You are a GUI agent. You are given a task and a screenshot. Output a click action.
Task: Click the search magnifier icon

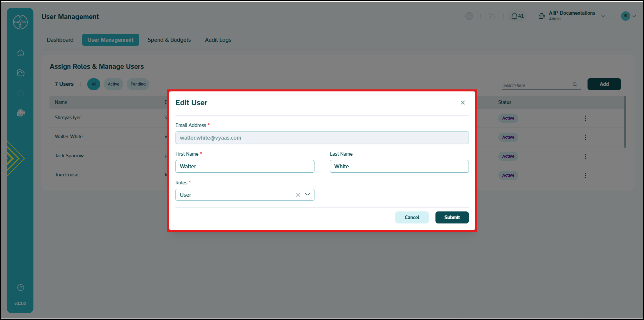click(x=575, y=85)
